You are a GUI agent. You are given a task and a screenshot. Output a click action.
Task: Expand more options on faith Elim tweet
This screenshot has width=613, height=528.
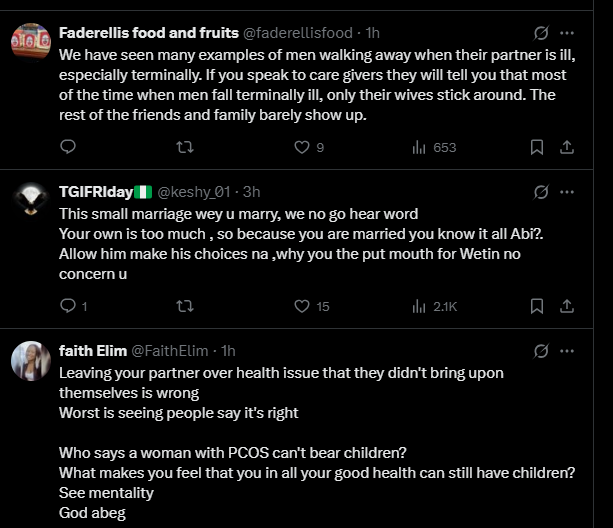pyautogui.click(x=567, y=350)
